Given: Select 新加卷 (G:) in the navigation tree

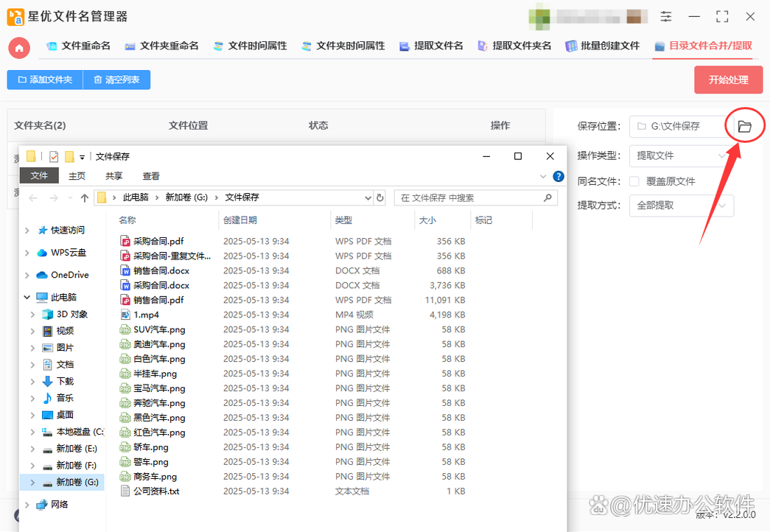Looking at the screenshot, I should [x=62, y=483].
